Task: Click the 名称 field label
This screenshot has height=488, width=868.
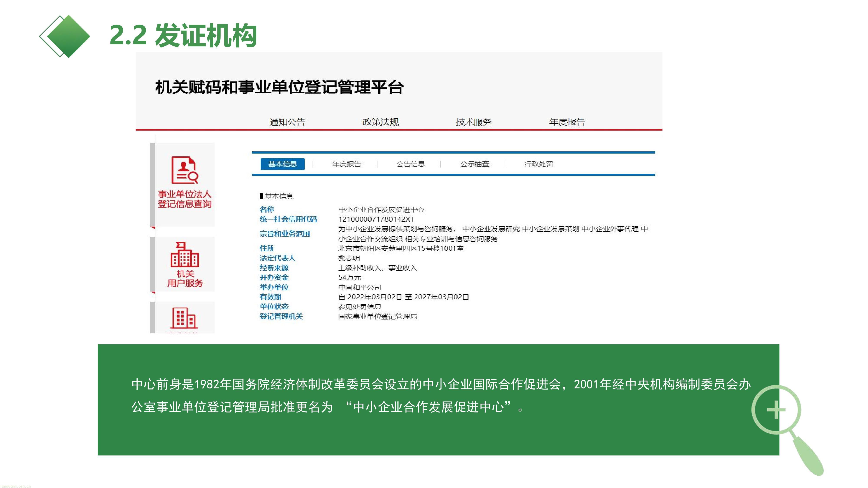Action: coord(267,210)
